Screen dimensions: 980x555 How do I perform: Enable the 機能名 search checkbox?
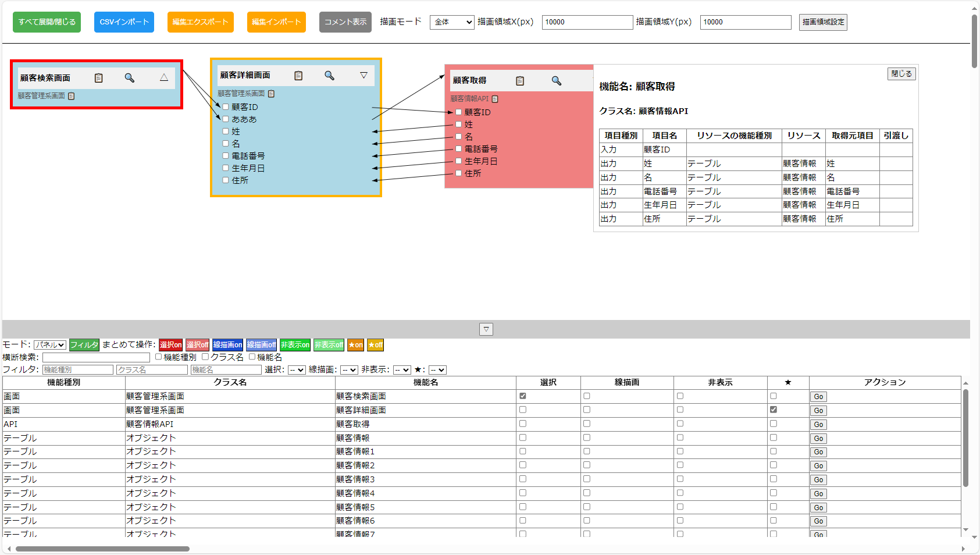point(252,357)
